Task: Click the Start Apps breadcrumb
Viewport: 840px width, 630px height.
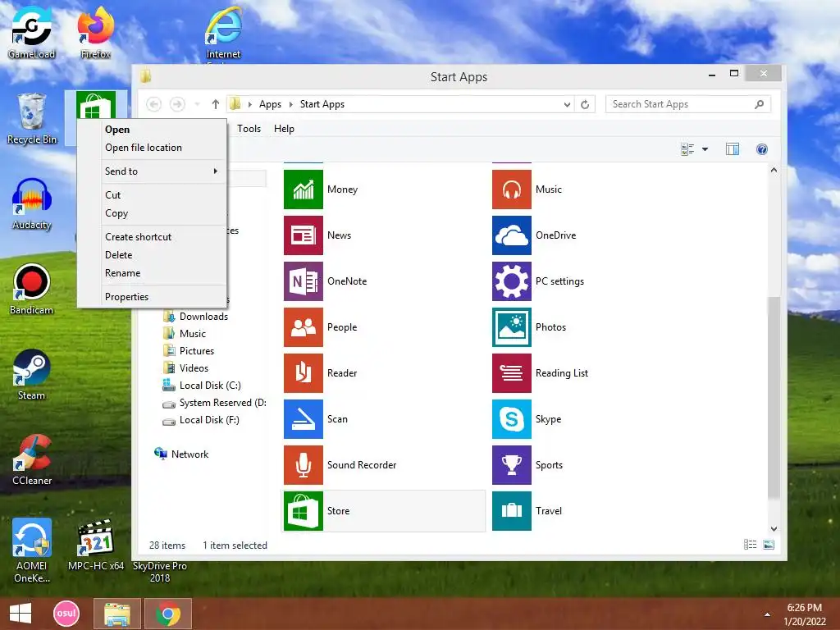Action: pos(322,104)
